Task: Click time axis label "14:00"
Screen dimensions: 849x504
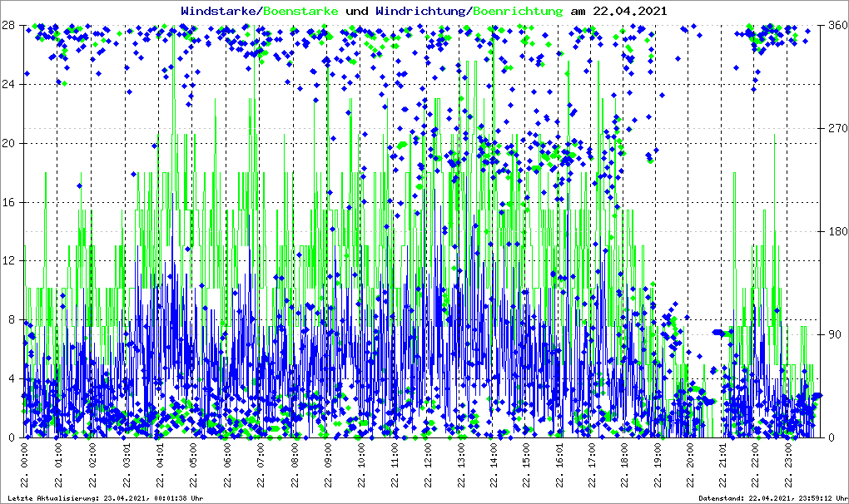Action: pyautogui.click(x=493, y=455)
